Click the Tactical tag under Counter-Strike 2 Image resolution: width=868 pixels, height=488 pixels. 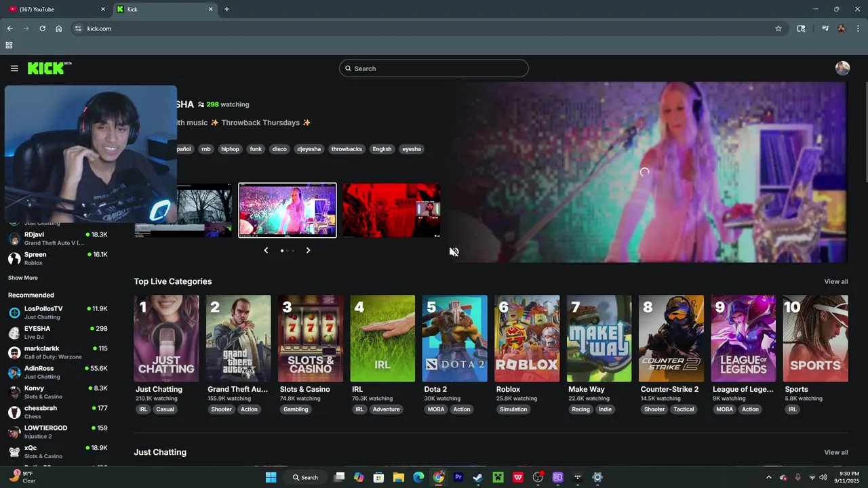684,409
